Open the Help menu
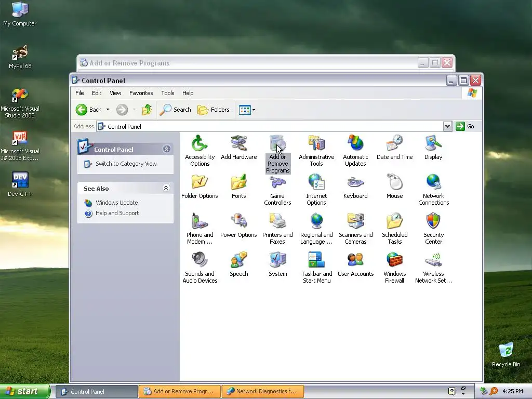The height and width of the screenshot is (399, 532). click(188, 93)
